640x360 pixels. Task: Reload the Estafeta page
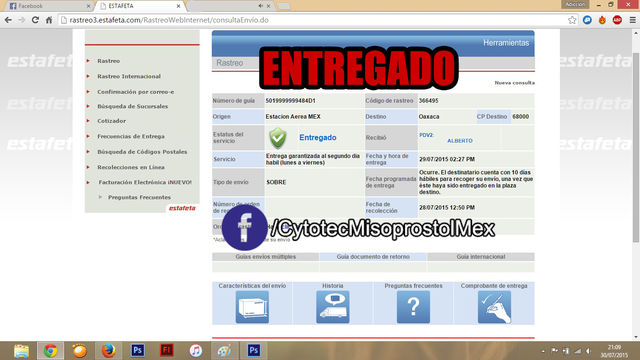[35, 20]
